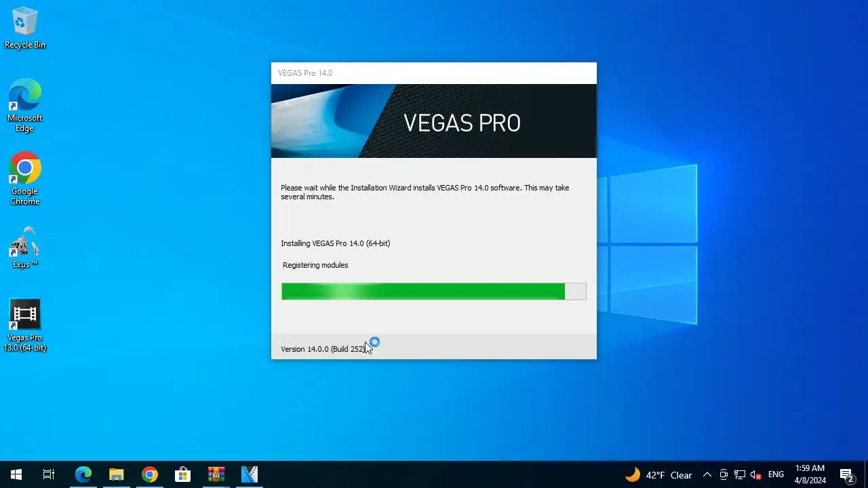868x488 pixels.
Task: Click the "Registering modules" status text
Action: coord(315,265)
